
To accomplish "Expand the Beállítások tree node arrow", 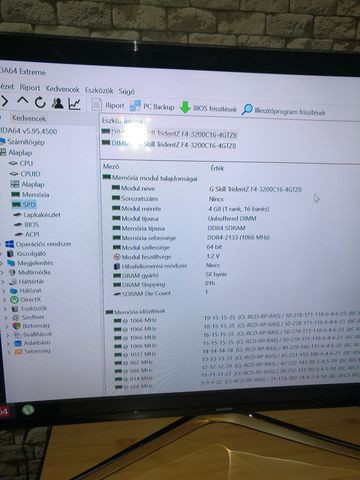I will click(8, 335).
